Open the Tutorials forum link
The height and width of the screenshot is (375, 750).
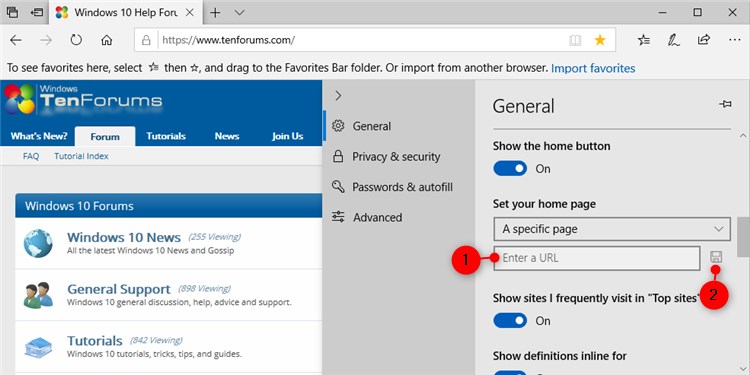coord(95,341)
